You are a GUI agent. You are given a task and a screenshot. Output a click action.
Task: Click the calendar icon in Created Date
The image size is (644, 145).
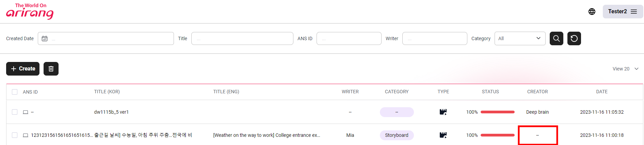click(x=45, y=38)
